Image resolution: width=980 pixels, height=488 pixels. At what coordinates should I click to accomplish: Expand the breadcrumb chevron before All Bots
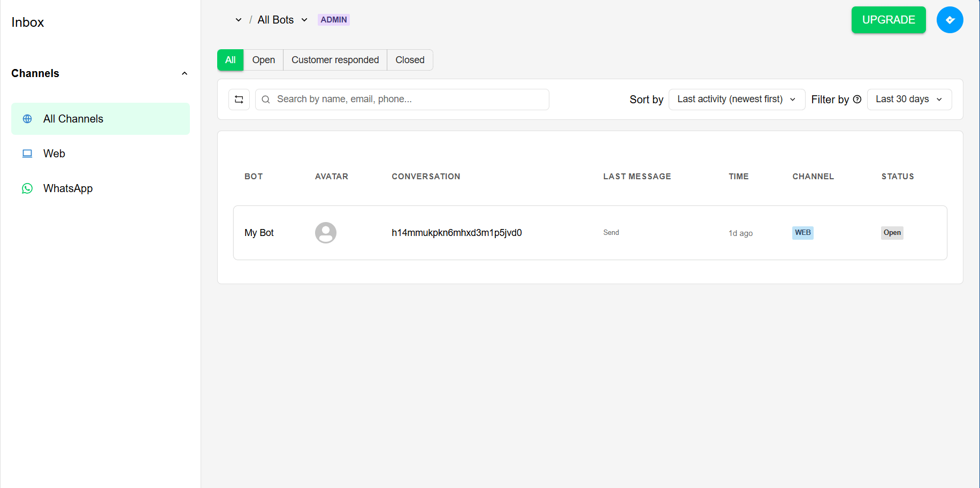pyautogui.click(x=239, y=20)
